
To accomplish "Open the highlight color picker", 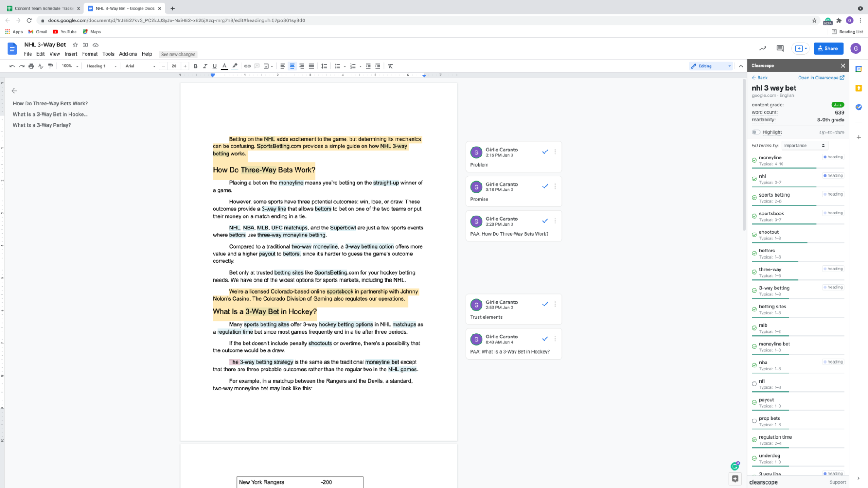I will (x=235, y=66).
